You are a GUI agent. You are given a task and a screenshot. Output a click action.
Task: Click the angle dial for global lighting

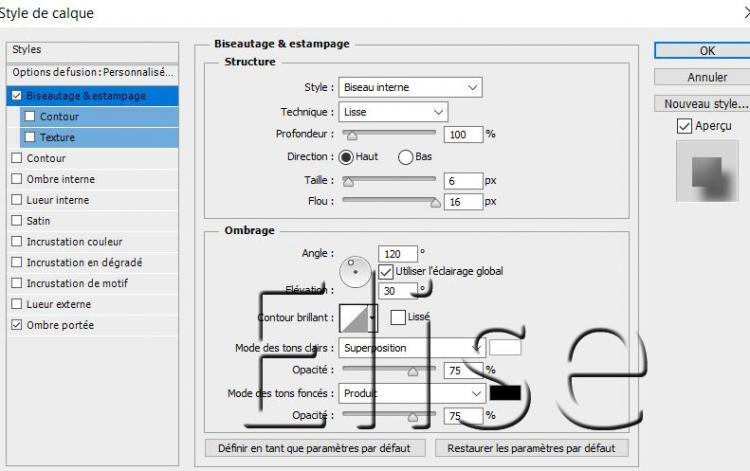(354, 270)
